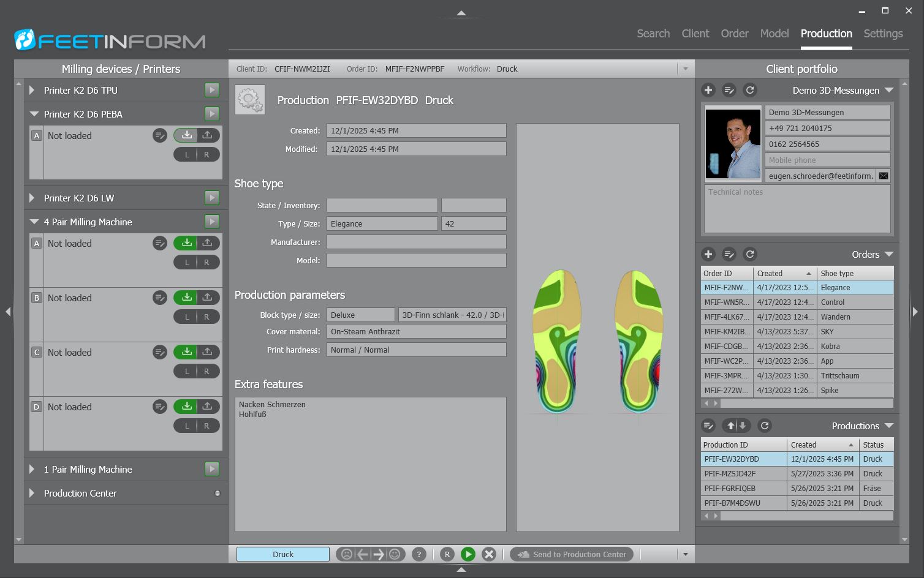Toggle R side for milling machine slot C
This screenshot has height=578, width=924.
pyautogui.click(x=206, y=371)
